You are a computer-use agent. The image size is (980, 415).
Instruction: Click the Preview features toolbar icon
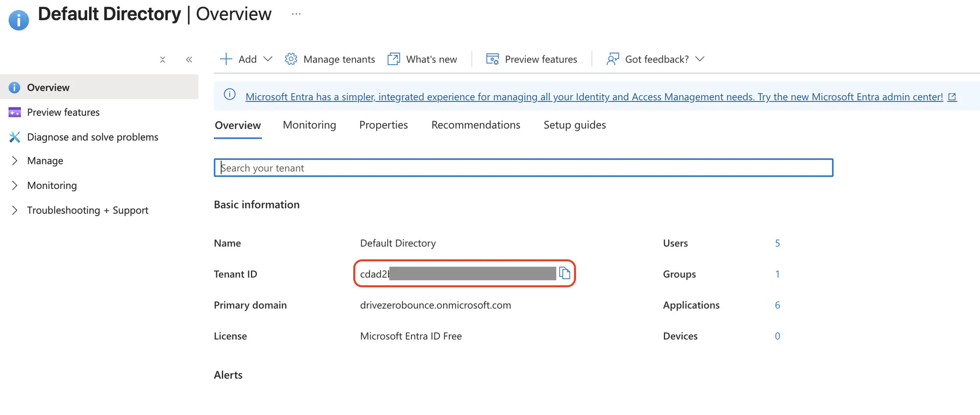click(x=493, y=59)
